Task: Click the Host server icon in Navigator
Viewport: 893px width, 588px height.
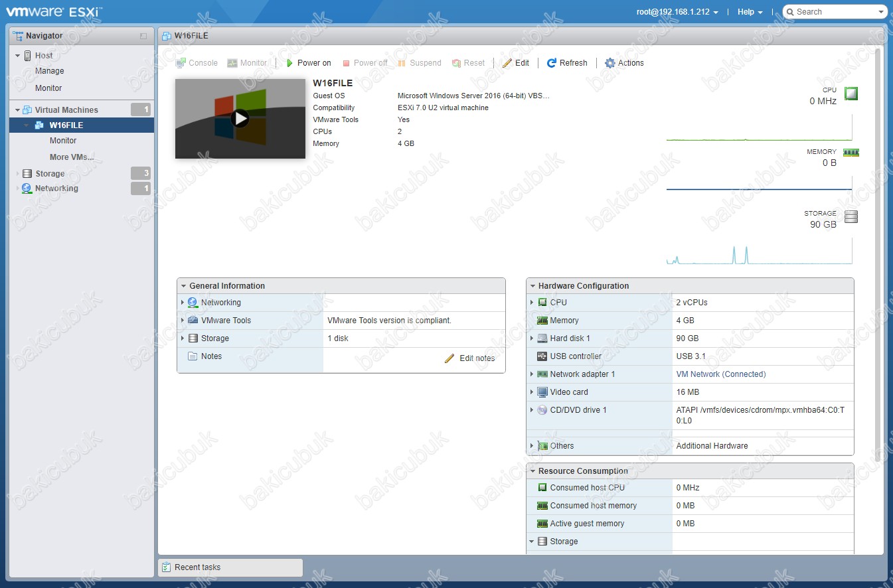Action: (x=28, y=56)
